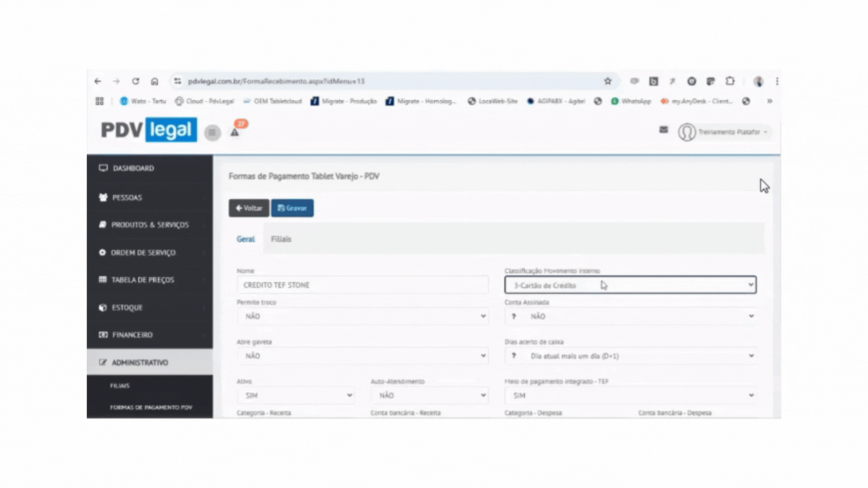Click the Nome input field
The width and height of the screenshot is (868, 488).
tap(362, 285)
